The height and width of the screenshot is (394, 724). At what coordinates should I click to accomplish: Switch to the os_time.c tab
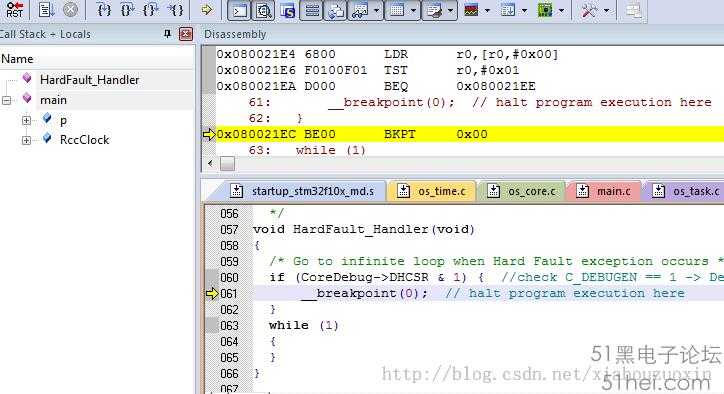click(x=433, y=191)
